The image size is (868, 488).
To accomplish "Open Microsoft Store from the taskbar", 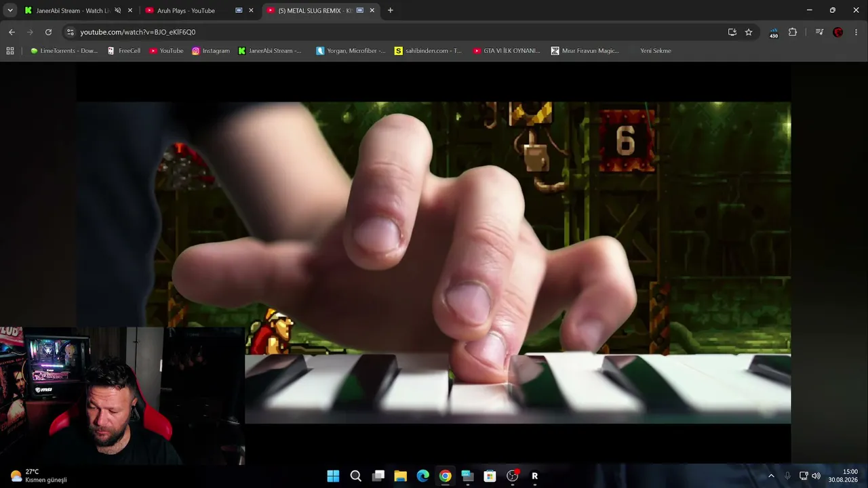I will [x=490, y=476].
